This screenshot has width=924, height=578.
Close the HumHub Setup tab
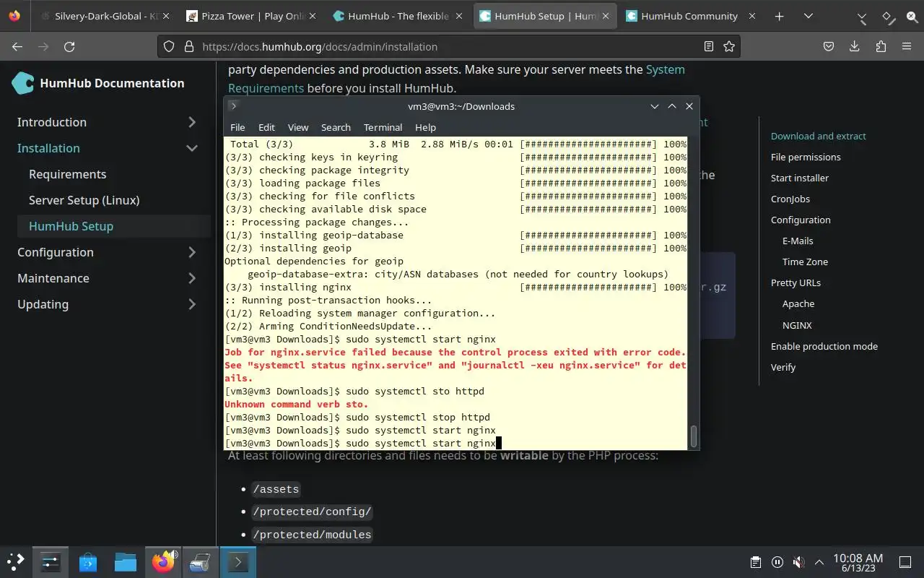[605, 16]
